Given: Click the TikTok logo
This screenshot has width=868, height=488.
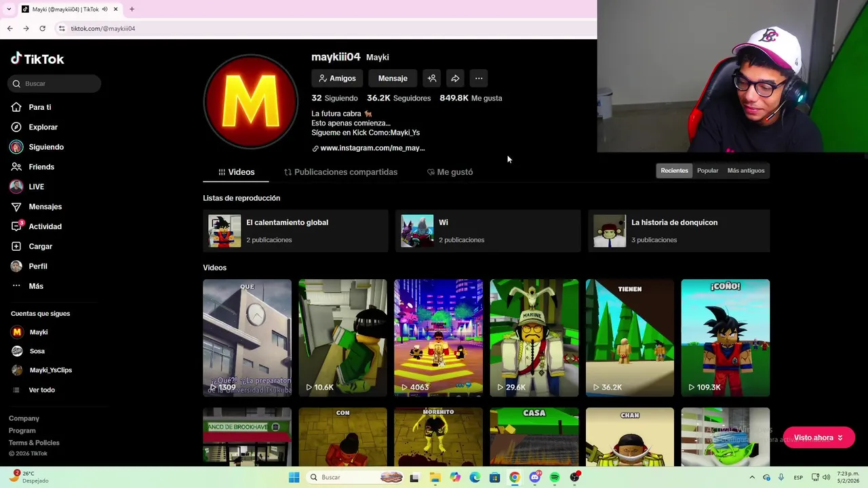Looking at the screenshot, I should pos(37,59).
